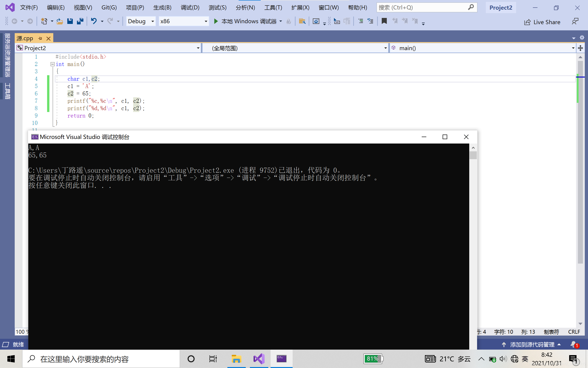Click the Visual Studio taskbar icon
This screenshot has width=588, height=368.
pos(259,359)
